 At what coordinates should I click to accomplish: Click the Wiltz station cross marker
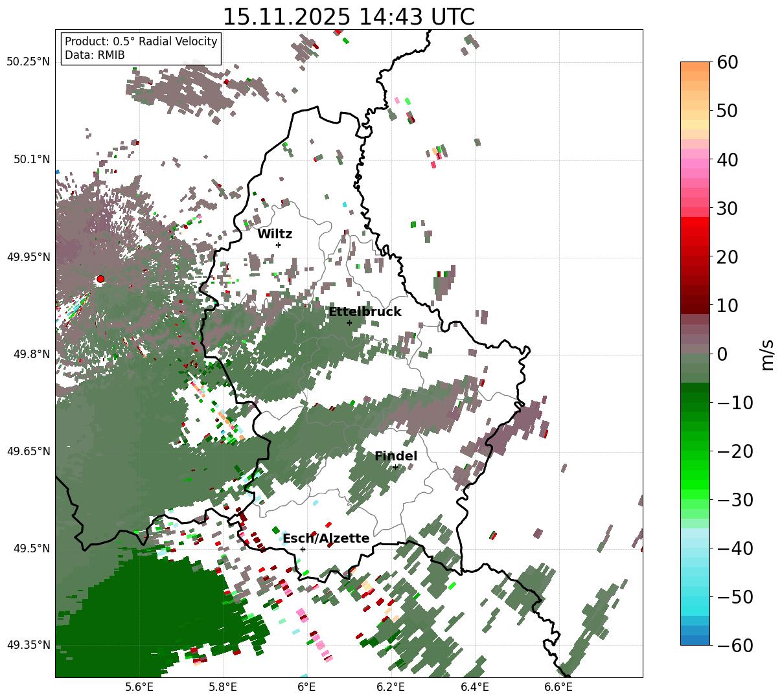pos(278,245)
